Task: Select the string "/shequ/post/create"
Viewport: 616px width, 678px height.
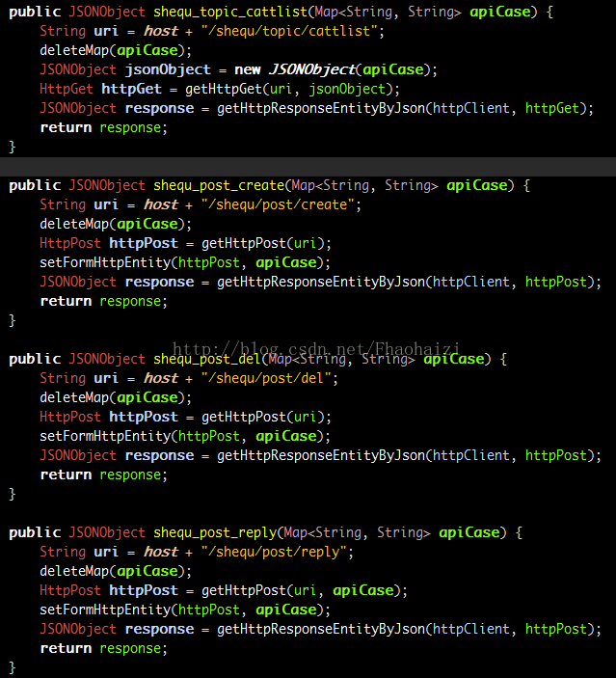Action: click(x=278, y=204)
